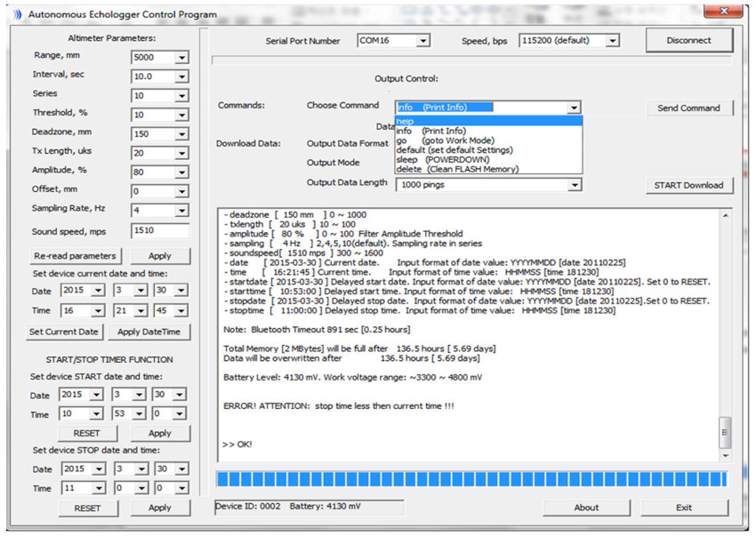Click RESET under START date and time
The image size is (756, 537).
tap(87, 433)
